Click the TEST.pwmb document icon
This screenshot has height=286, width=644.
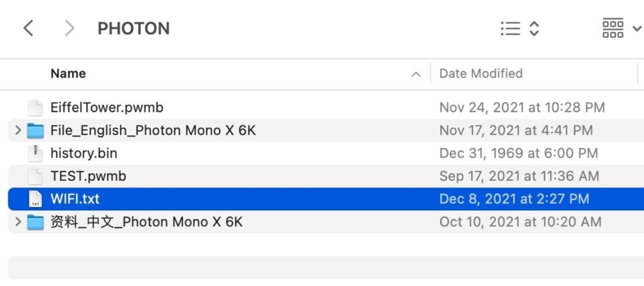pos(36,176)
